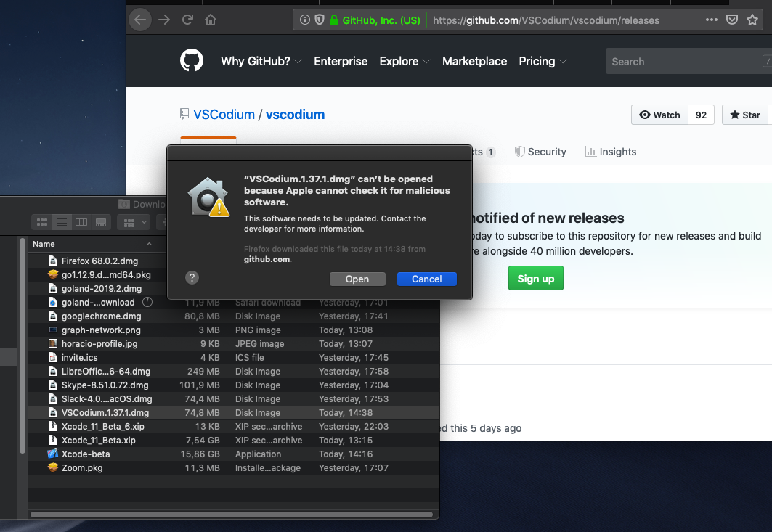Click the Watch button on the repository
772x532 pixels.
(x=659, y=115)
